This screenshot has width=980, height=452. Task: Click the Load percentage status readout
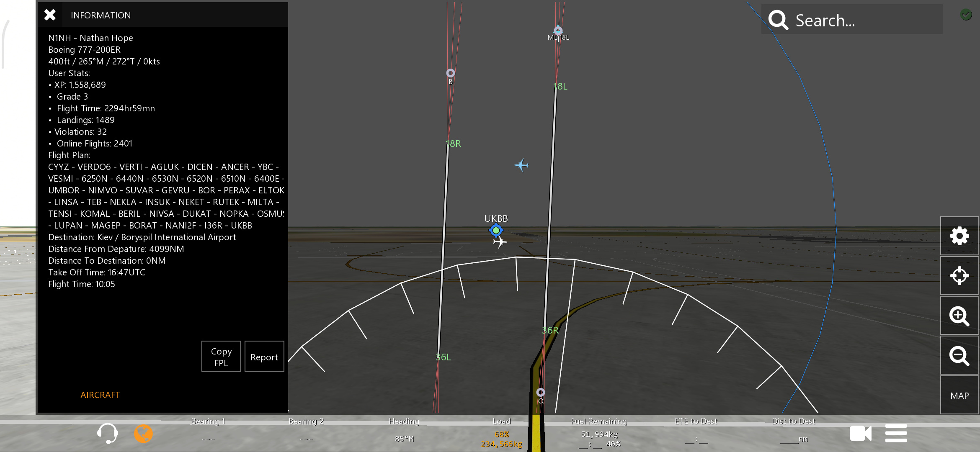pyautogui.click(x=502, y=434)
